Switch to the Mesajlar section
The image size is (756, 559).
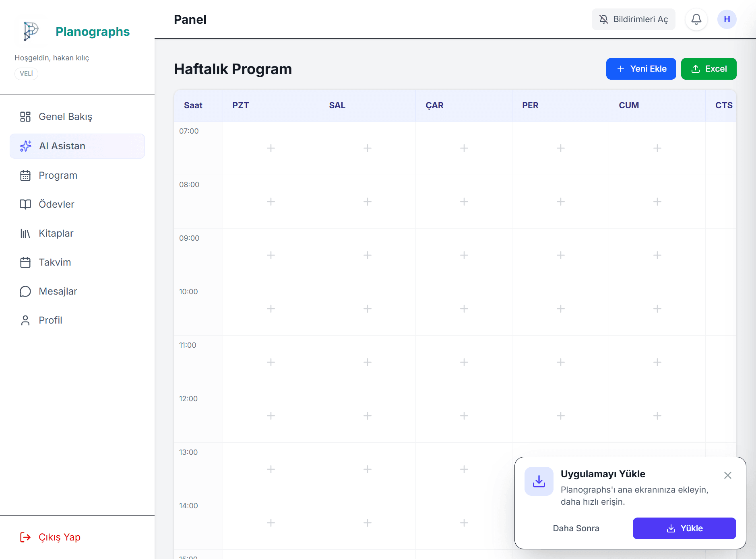coord(58,291)
